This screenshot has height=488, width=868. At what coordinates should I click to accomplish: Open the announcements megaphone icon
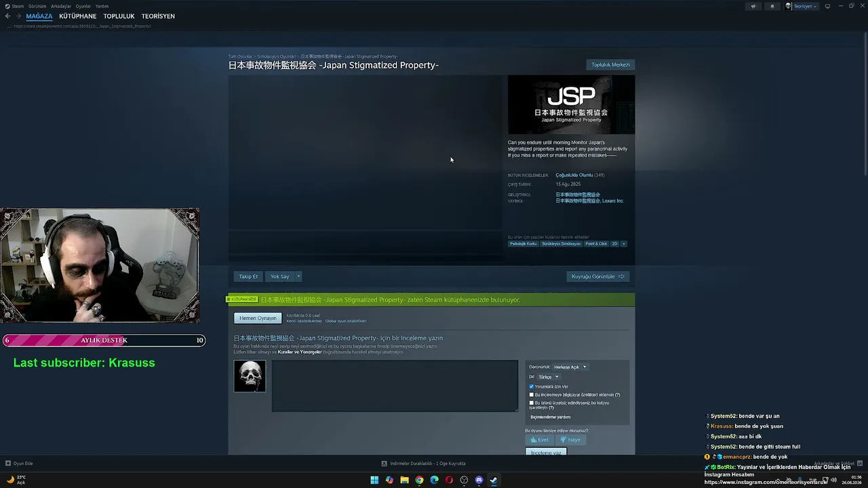[x=753, y=6]
